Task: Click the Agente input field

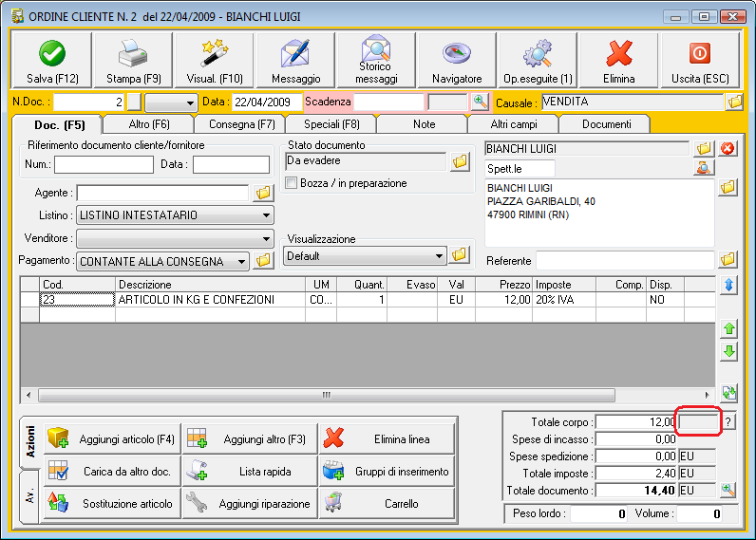Action: 162,193
